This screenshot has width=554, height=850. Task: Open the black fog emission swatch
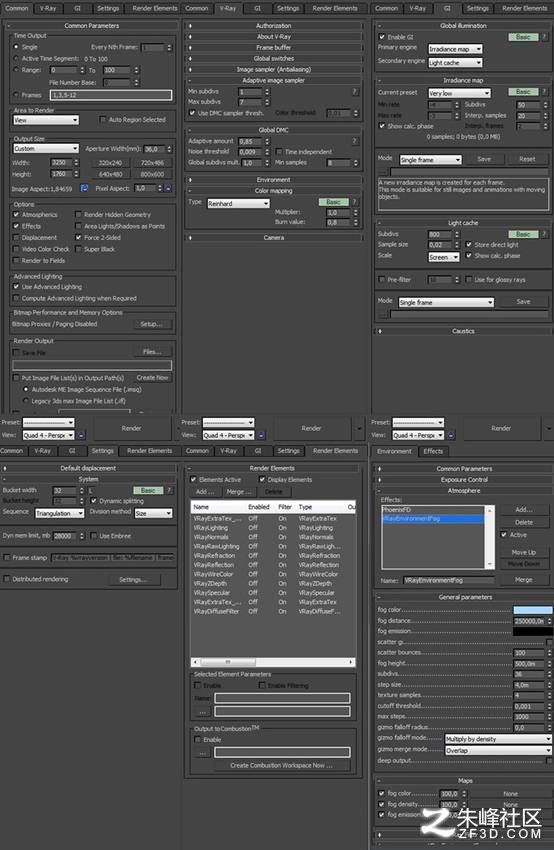[533, 631]
